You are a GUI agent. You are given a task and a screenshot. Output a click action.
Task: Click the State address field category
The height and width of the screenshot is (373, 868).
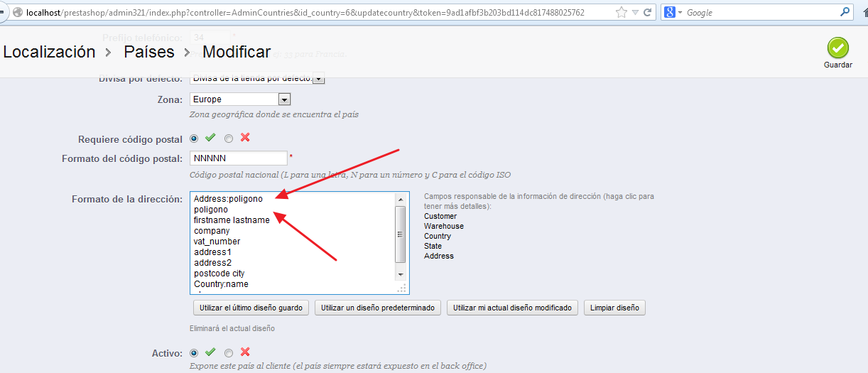click(x=433, y=246)
